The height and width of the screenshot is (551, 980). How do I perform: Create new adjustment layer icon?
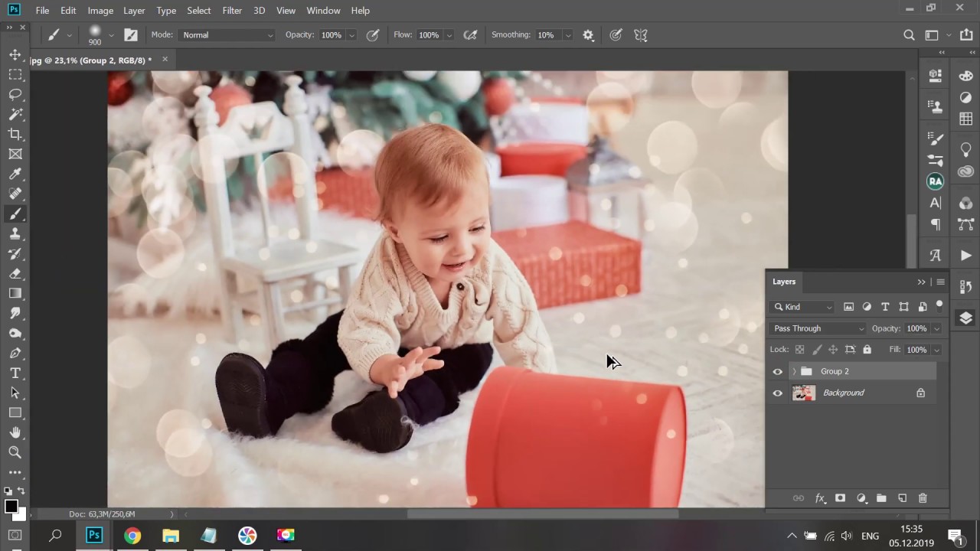861,498
